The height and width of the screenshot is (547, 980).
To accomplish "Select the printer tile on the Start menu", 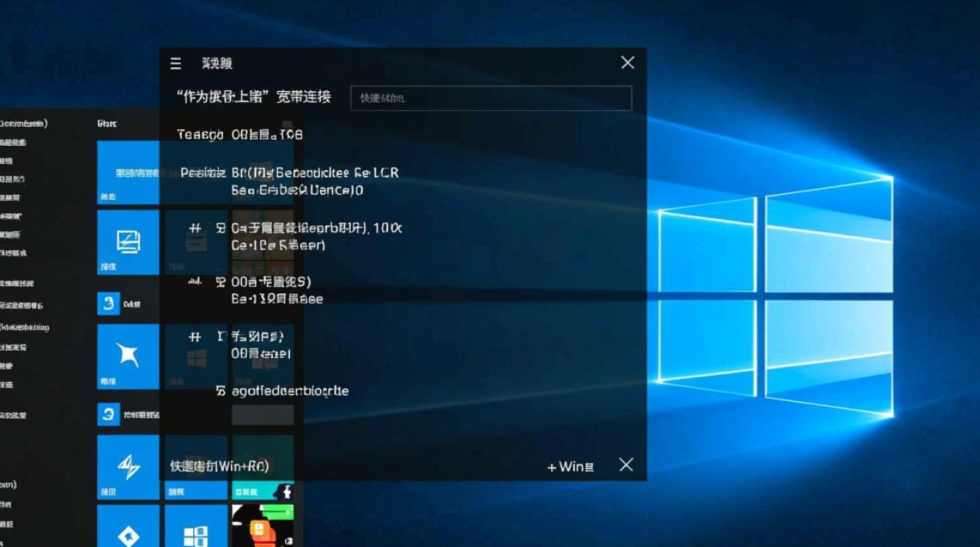I will tap(128, 241).
